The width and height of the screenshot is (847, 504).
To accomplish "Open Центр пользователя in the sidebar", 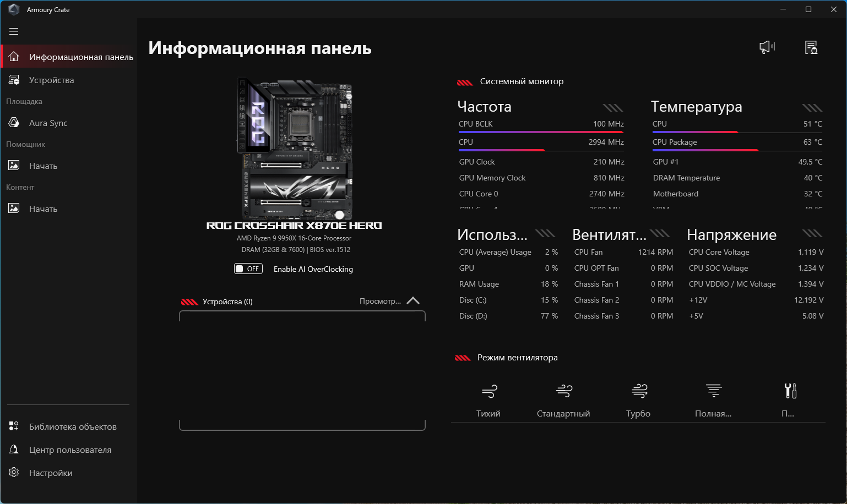I will (x=68, y=450).
